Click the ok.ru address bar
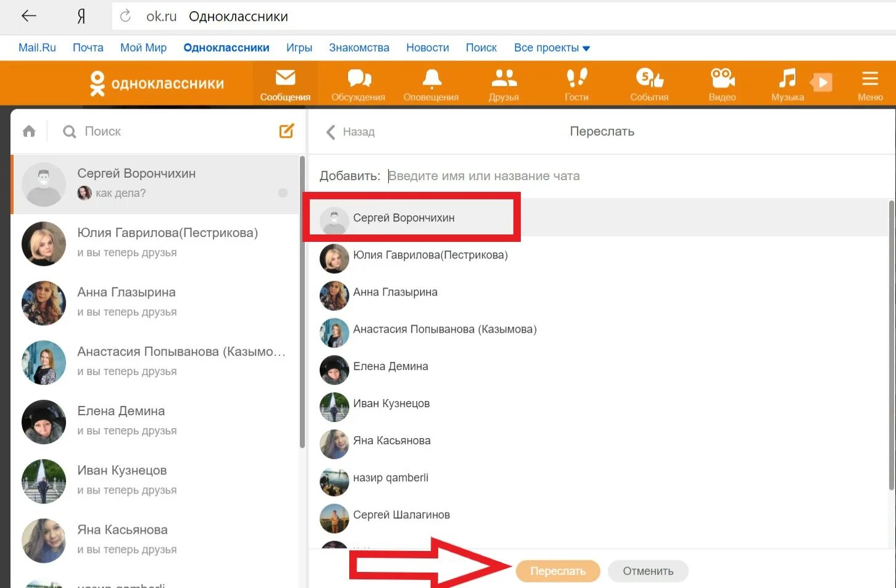Screen dimensions: 896x588 tap(504, 16)
